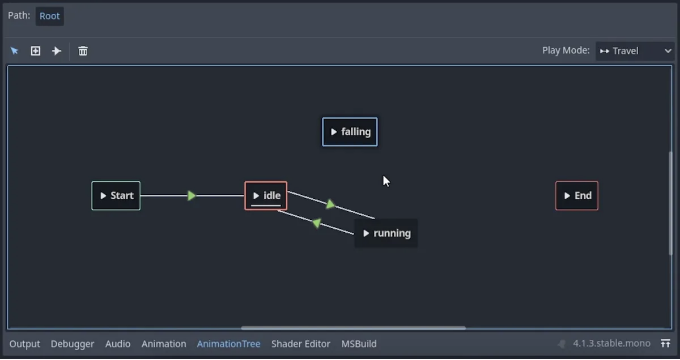Click the Root path button
Viewport: 680px width, 360px height.
49,16
